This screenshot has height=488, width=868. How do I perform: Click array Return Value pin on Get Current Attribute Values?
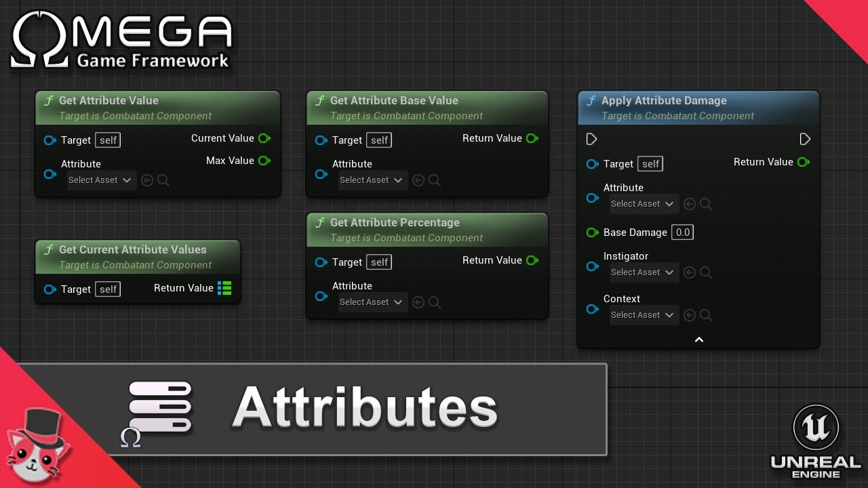(x=224, y=288)
